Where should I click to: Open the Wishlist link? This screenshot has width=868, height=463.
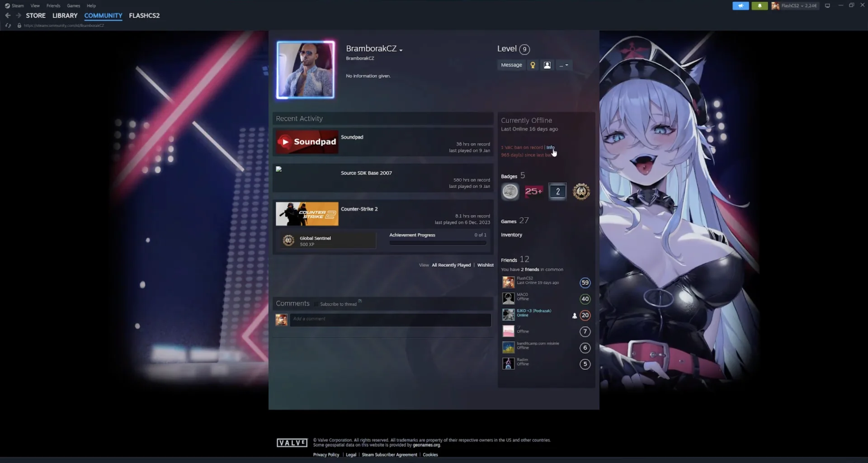tap(485, 265)
